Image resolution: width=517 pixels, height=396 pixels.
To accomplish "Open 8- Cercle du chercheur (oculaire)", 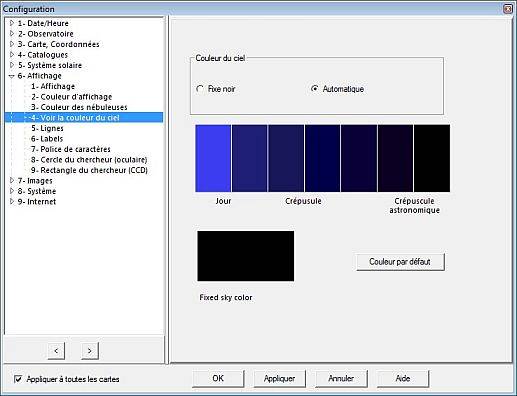I will pos(89,160).
